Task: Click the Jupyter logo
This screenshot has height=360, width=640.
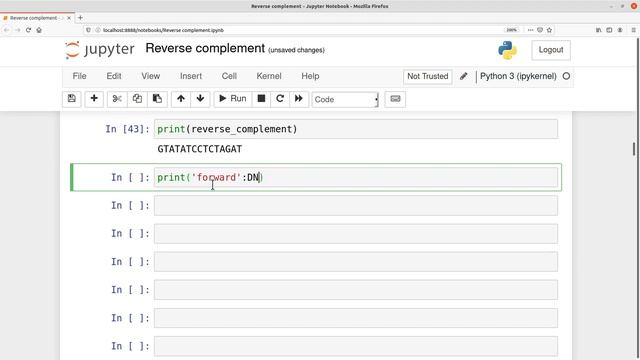Action: point(99,50)
